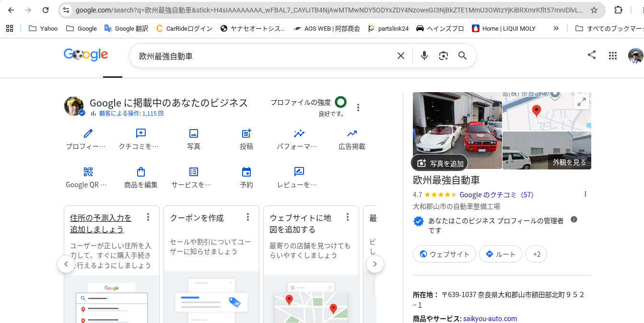Open Google bookmark folder
Viewport: 644px width, 323px height.
point(81,28)
